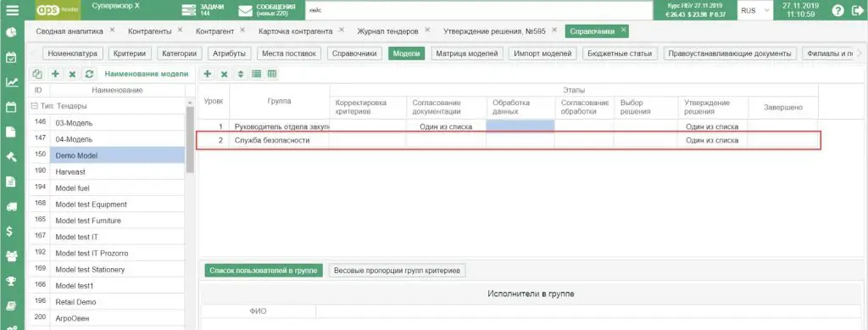Switch to the Утверждение решения, №595 tab
The width and height of the screenshot is (868, 330).
pyautogui.click(x=495, y=31)
